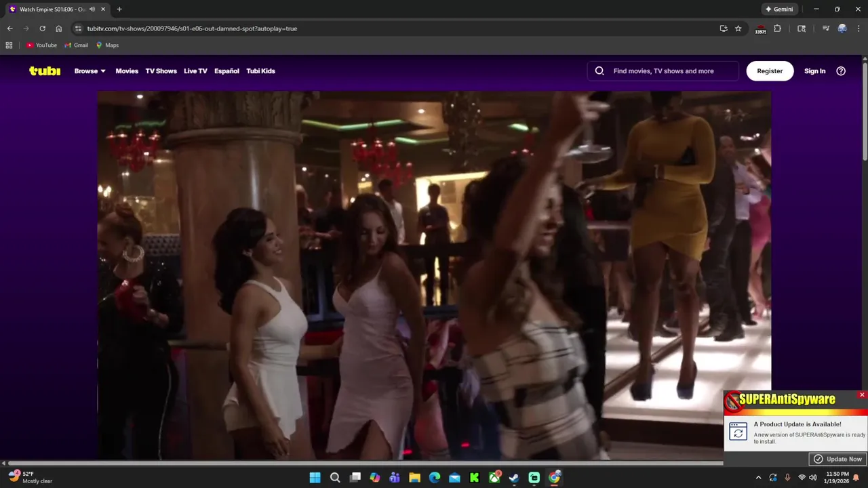
Task: Click the taskbar microphone icon
Action: coord(787,477)
